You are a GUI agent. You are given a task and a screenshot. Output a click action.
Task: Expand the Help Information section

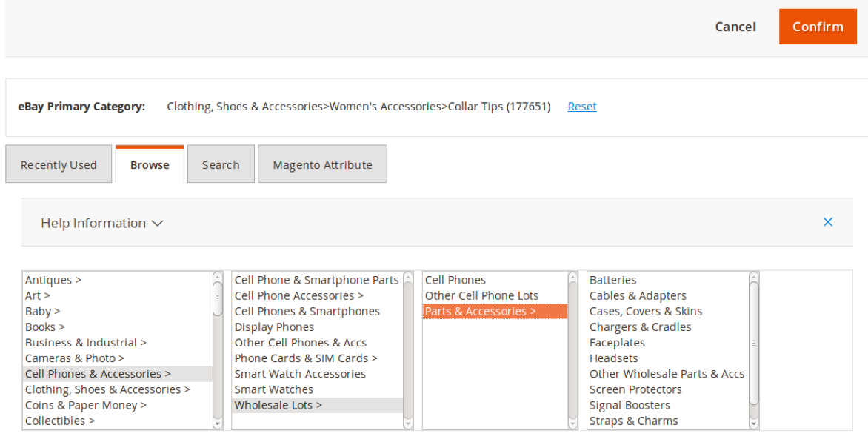pos(102,223)
